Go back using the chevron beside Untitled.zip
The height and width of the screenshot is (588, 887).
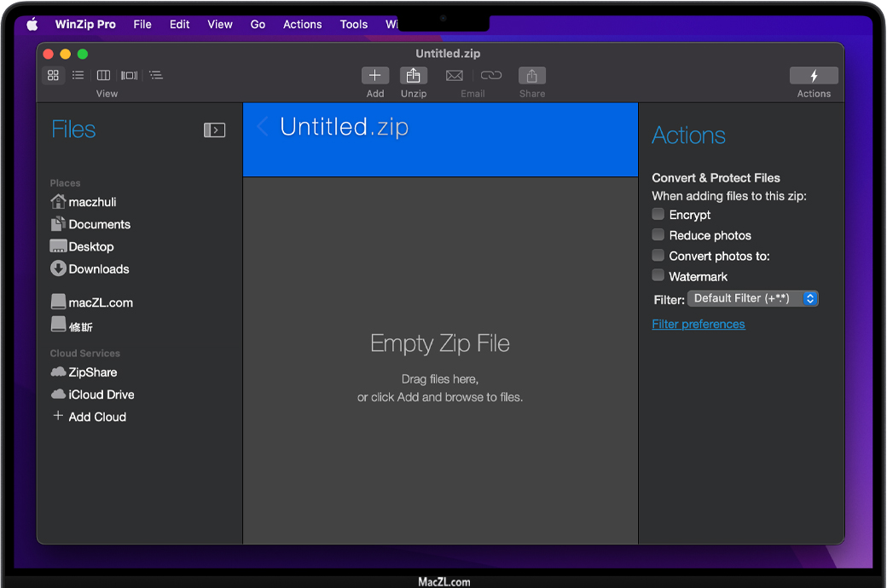263,127
